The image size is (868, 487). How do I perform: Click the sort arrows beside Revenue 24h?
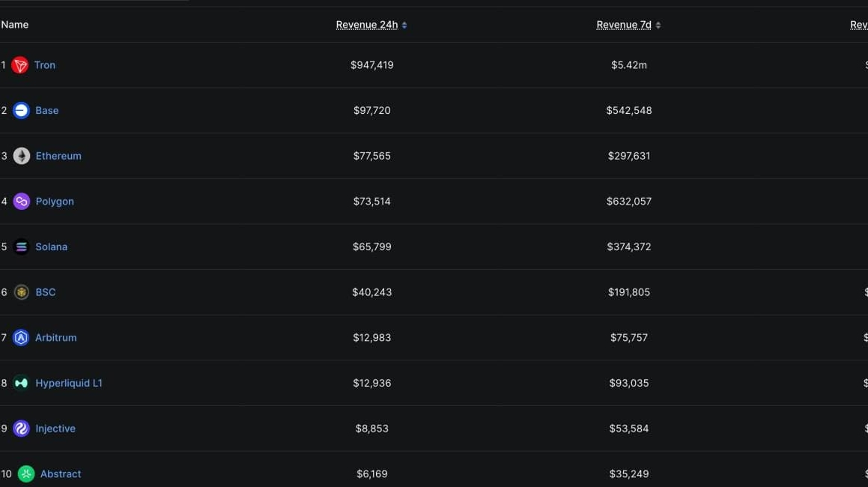404,25
